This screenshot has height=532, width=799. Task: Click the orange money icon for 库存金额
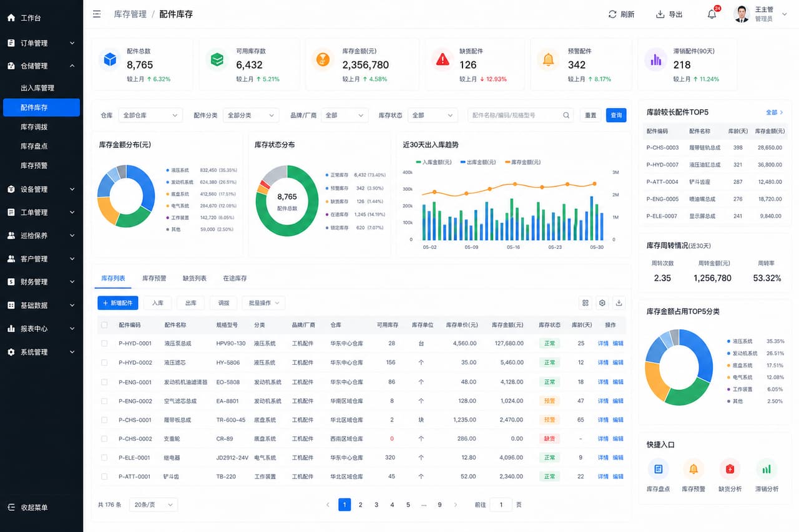pyautogui.click(x=323, y=59)
